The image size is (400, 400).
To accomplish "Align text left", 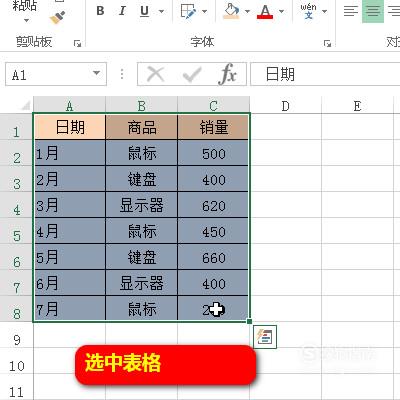I will coord(351,11).
